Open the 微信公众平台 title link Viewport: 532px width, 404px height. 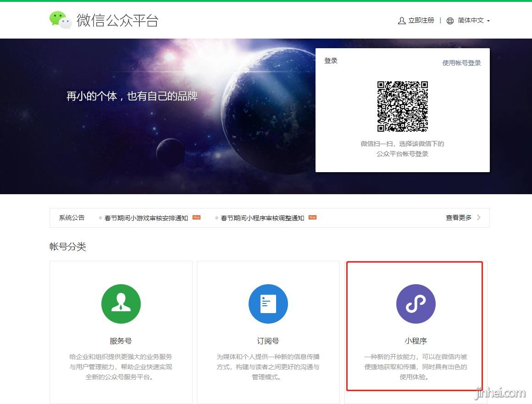(x=117, y=20)
